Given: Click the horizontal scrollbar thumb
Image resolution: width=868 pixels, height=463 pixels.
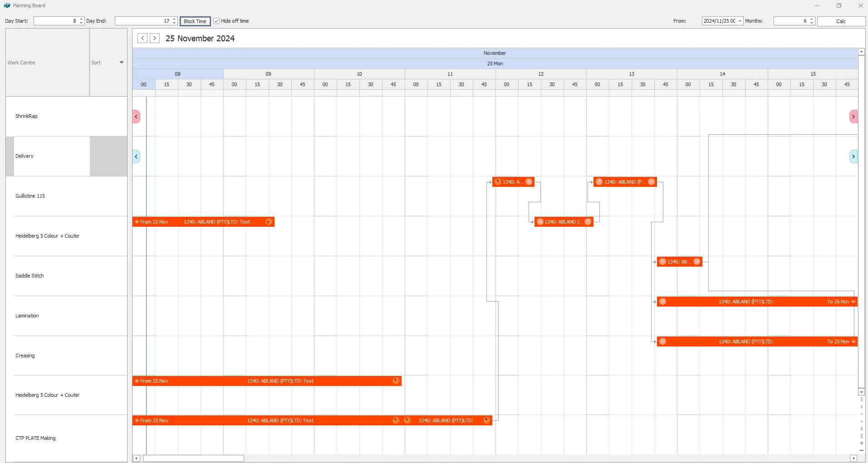Looking at the screenshot, I should click(193, 458).
